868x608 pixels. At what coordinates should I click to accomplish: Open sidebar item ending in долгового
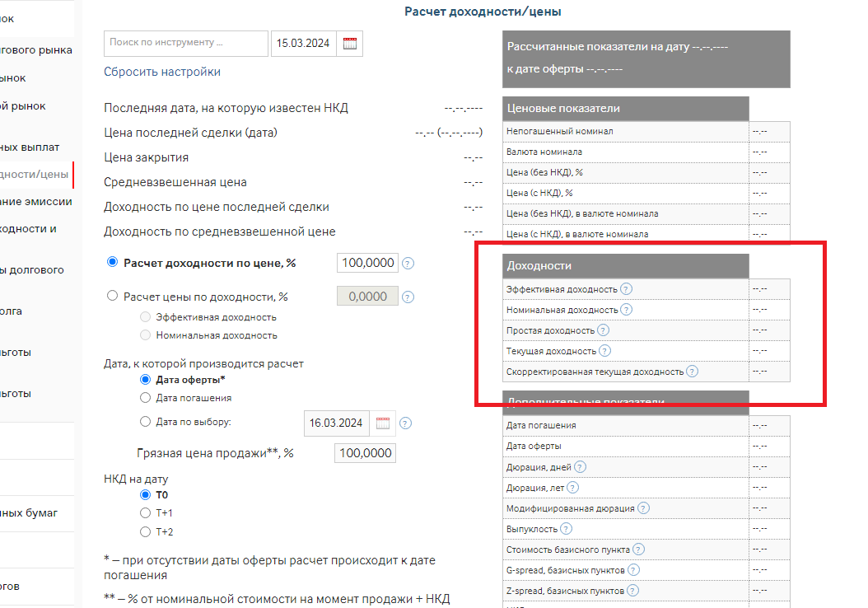tap(32, 270)
